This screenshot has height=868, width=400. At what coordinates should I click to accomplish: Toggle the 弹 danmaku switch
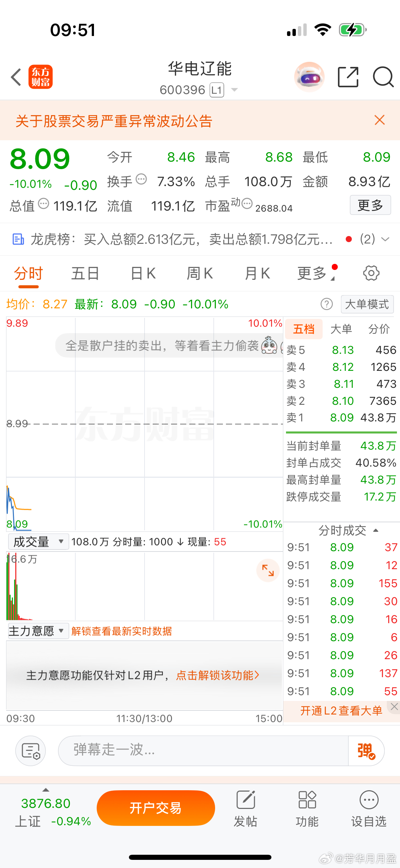click(366, 751)
